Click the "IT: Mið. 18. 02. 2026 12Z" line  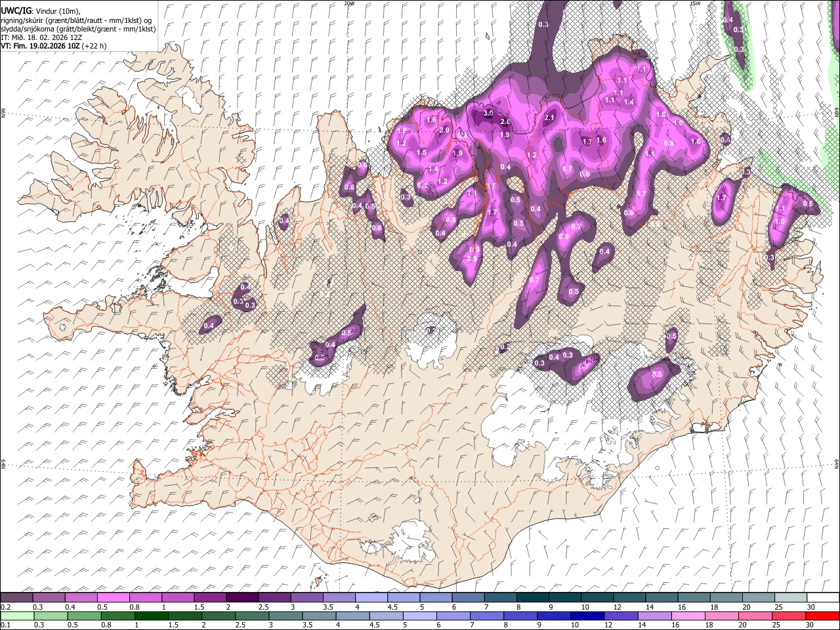click(x=41, y=37)
